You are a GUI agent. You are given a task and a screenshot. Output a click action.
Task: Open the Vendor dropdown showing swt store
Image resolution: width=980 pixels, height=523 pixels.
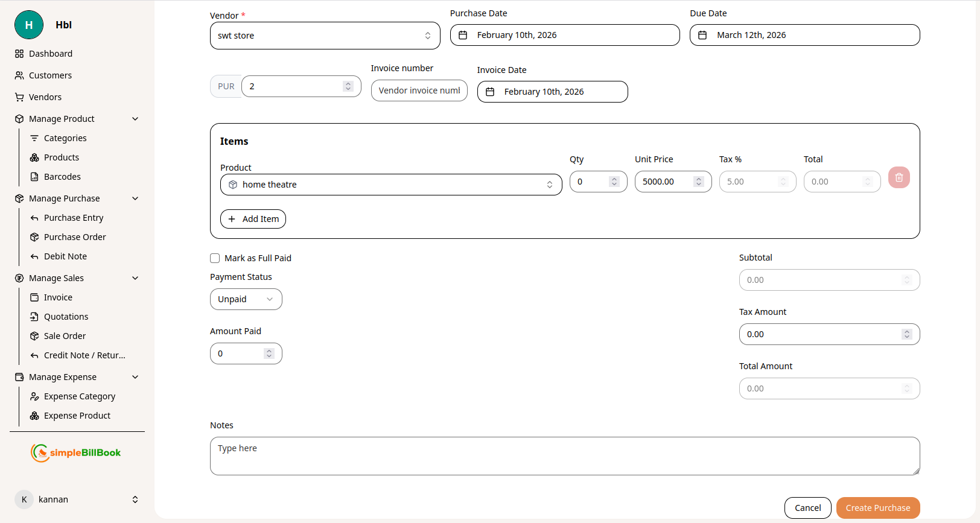click(x=325, y=36)
